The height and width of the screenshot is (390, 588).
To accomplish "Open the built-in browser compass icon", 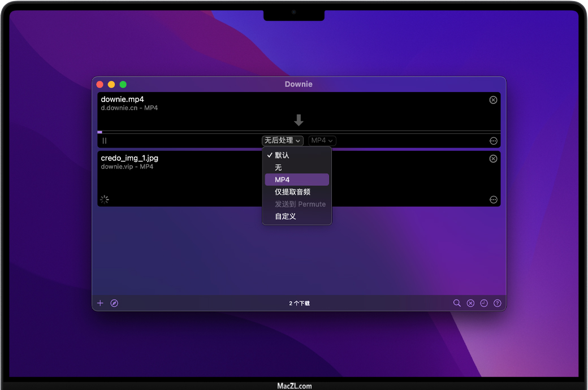I will click(114, 303).
